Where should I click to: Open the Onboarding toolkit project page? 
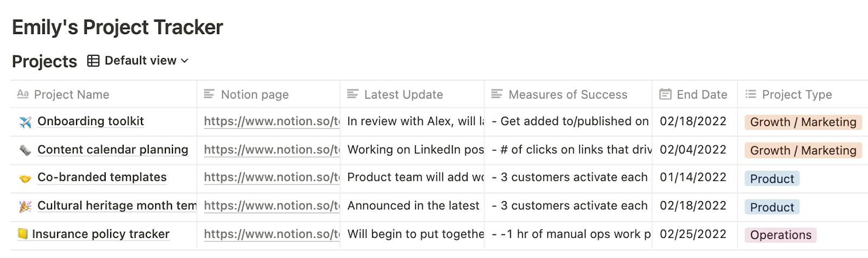(x=91, y=121)
